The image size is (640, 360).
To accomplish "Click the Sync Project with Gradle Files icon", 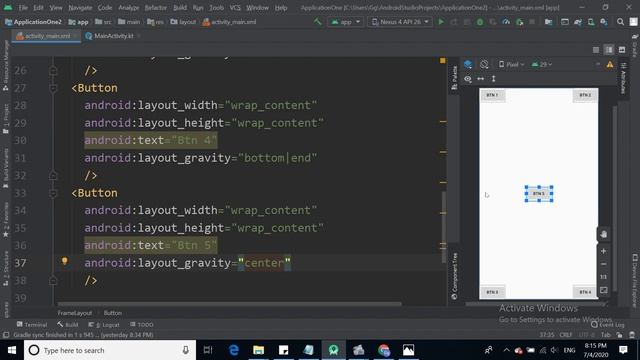I will [x=578, y=22].
